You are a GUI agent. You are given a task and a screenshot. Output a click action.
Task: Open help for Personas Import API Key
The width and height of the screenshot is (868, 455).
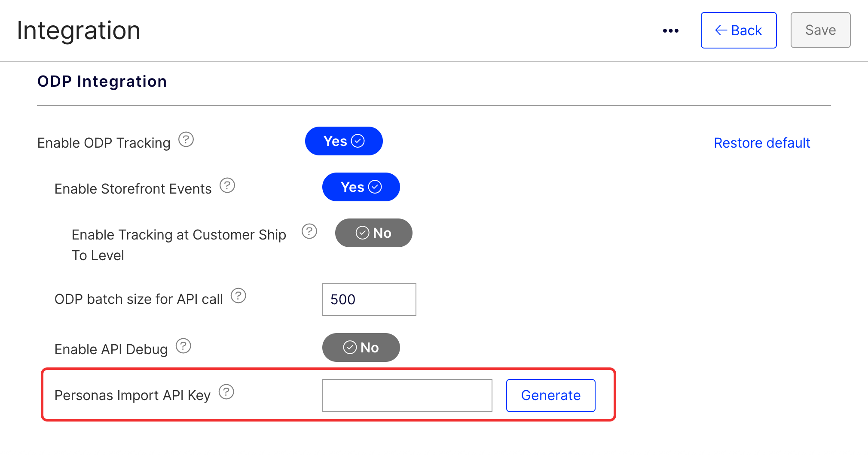(x=227, y=391)
